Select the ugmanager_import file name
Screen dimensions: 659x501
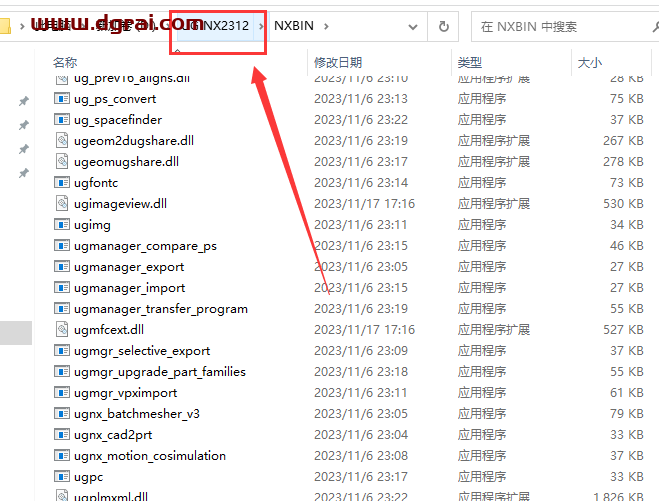tap(129, 288)
